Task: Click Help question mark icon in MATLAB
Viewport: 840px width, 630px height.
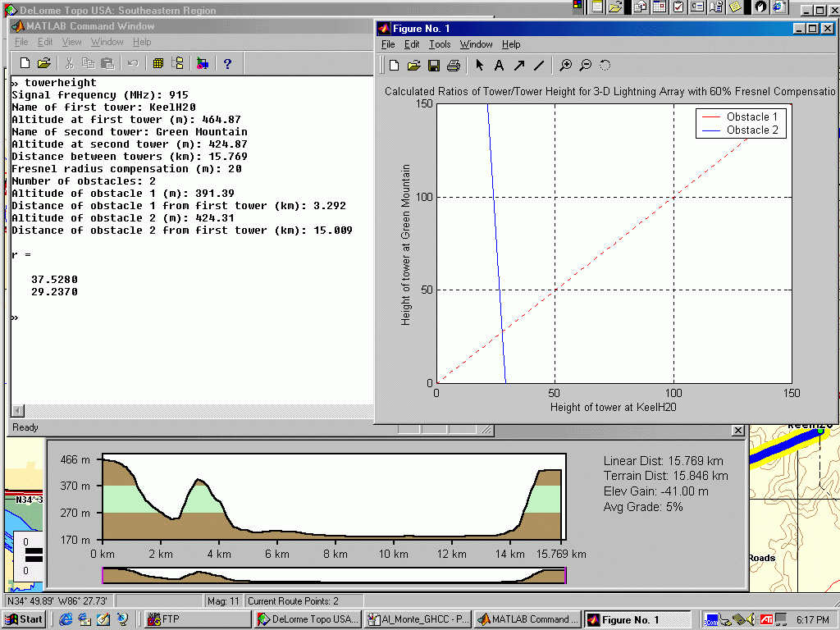Action: (228, 63)
